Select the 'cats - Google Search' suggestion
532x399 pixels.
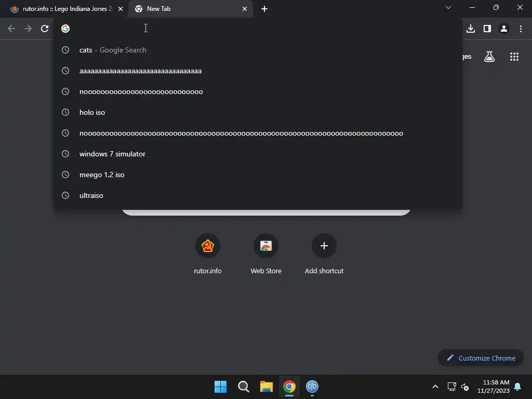(x=258, y=50)
